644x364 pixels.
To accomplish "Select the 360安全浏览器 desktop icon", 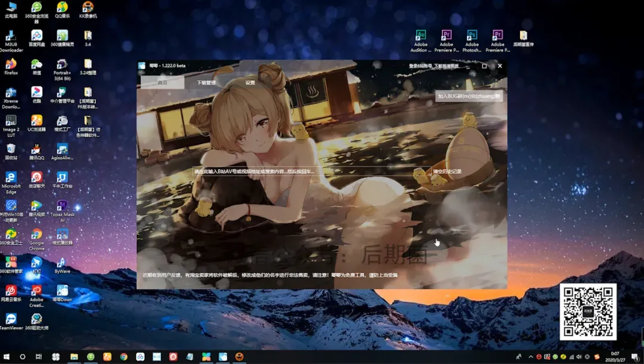I will (36, 13).
